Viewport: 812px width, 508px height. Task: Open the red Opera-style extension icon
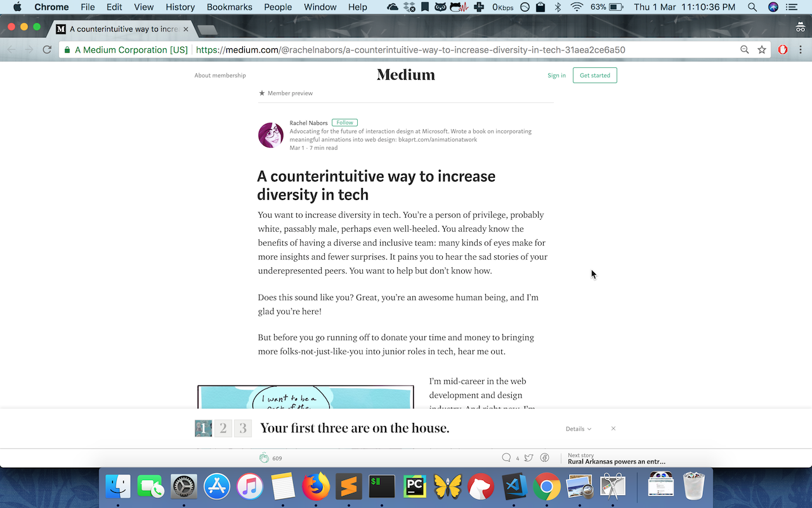pyautogui.click(x=783, y=50)
